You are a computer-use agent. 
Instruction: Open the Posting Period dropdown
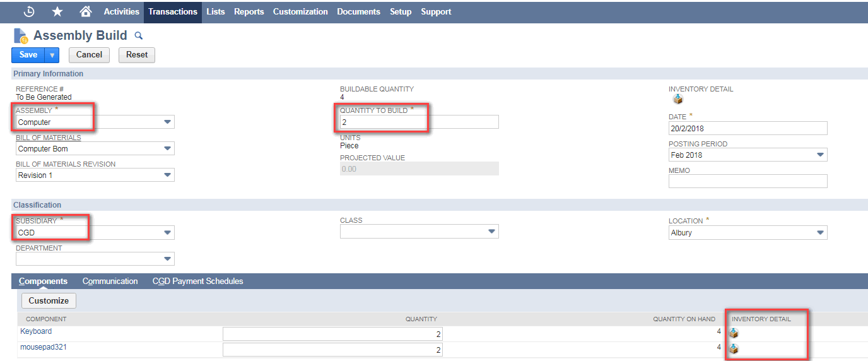click(x=819, y=155)
